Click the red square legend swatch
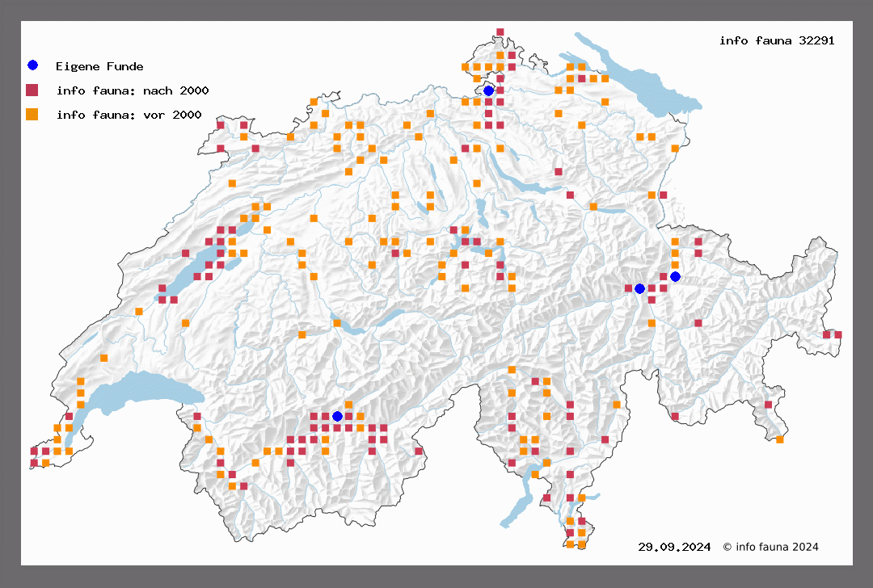The image size is (873, 588). (x=32, y=90)
